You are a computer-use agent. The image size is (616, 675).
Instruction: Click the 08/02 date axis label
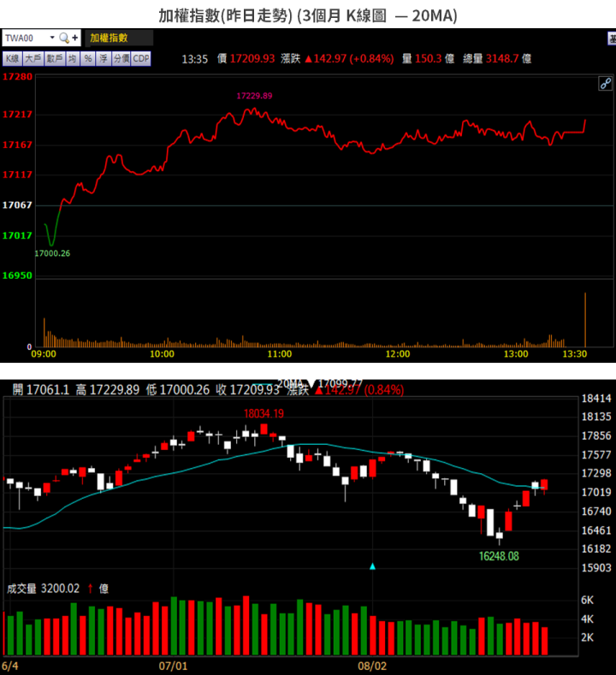pos(372,666)
